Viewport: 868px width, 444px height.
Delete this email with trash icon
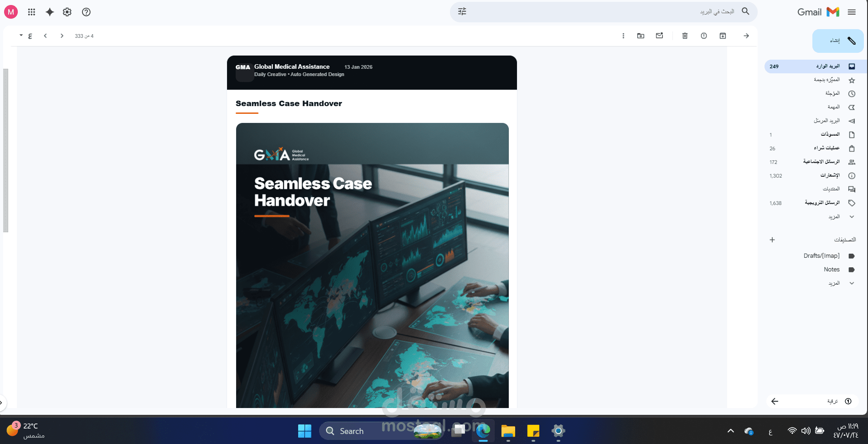pos(685,36)
